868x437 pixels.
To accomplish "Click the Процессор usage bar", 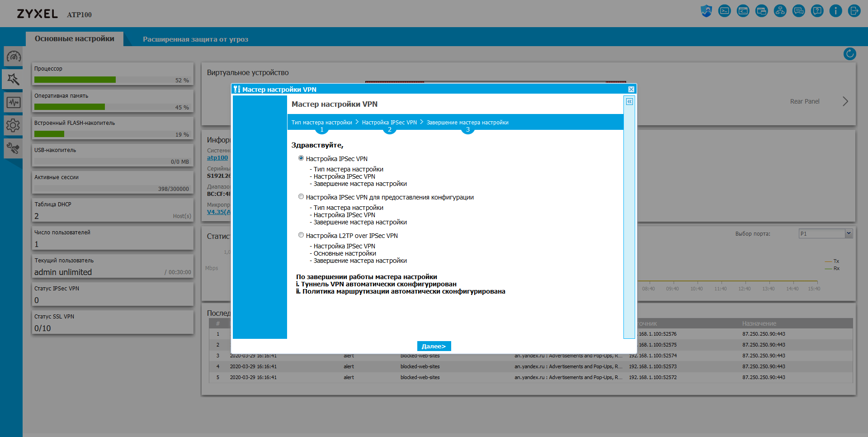I will 112,80.
